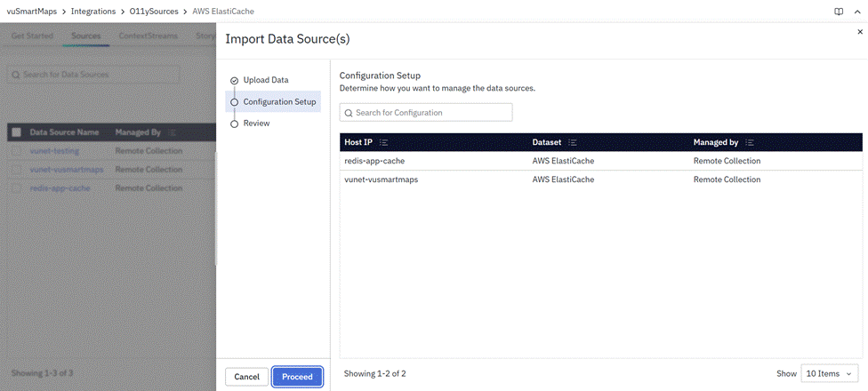868x391 pixels.
Task: Click the Cancel button
Action: pos(246,377)
